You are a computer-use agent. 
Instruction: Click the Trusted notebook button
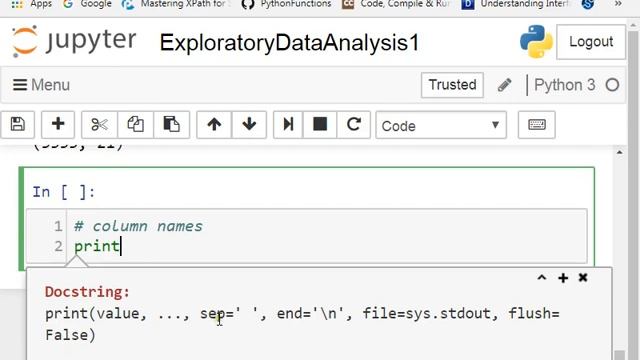point(452,85)
